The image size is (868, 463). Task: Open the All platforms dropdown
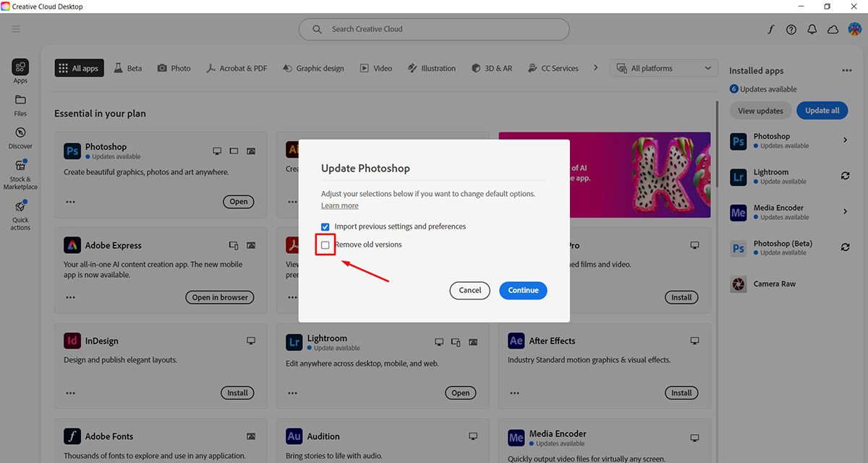(664, 68)
